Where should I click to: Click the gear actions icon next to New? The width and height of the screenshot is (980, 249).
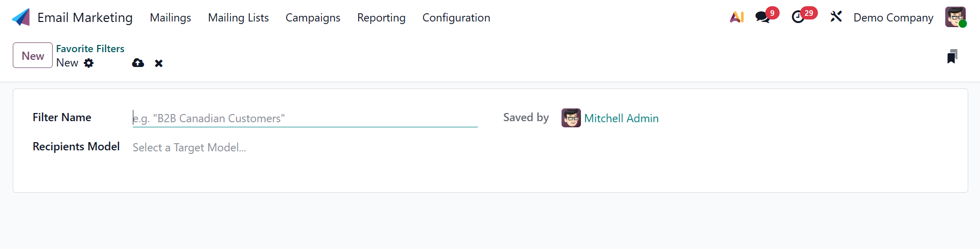[89, 63]
